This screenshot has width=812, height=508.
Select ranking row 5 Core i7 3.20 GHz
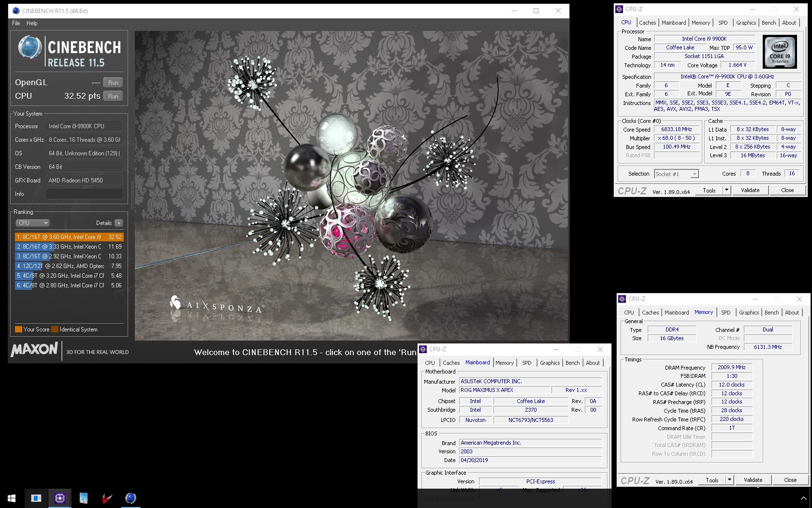69,276
